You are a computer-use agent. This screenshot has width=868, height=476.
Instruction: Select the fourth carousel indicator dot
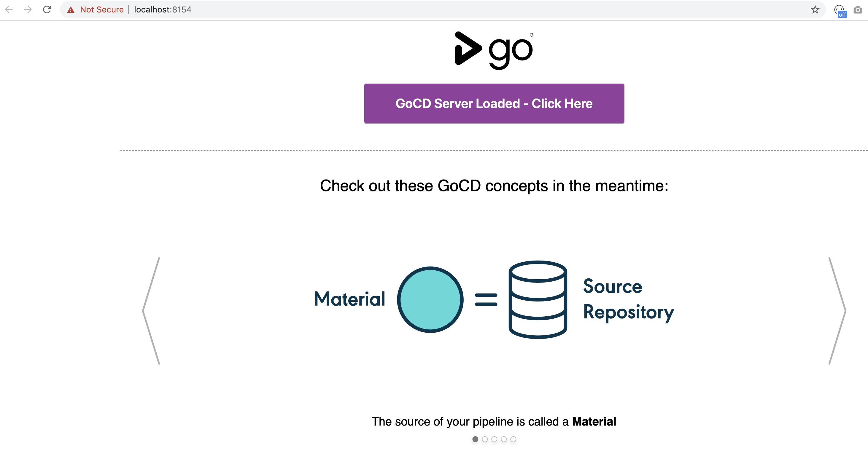tap(503, 439)
